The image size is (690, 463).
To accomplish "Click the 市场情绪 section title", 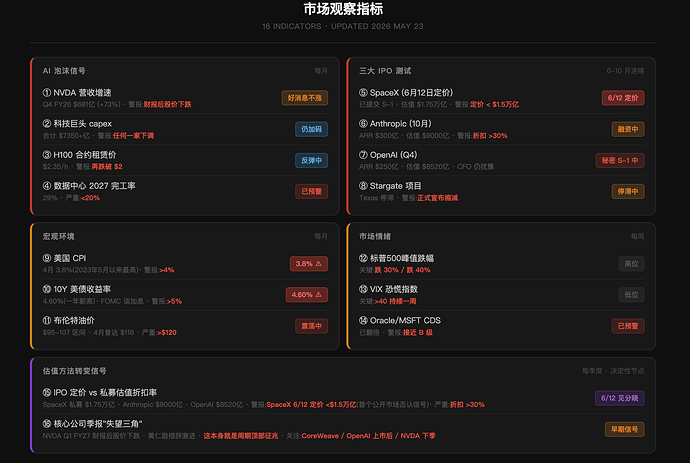I will (x=375, y=236).
